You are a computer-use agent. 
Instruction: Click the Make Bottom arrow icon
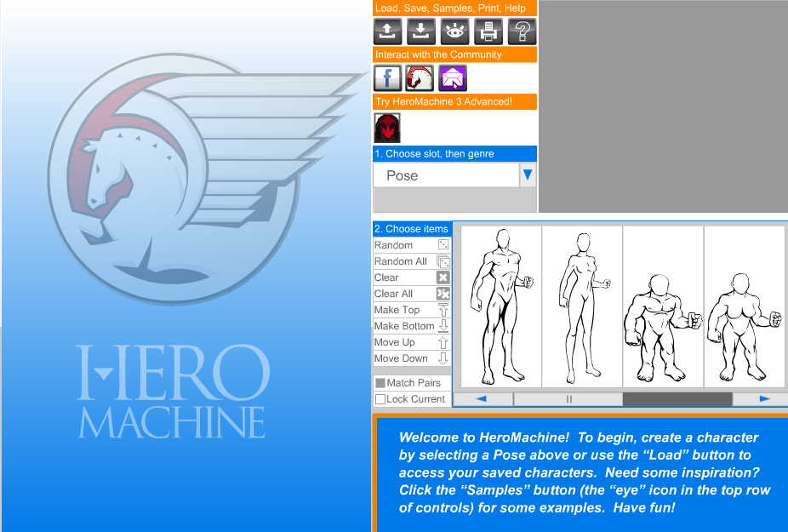pyautogui.click(x=443, y=326)
